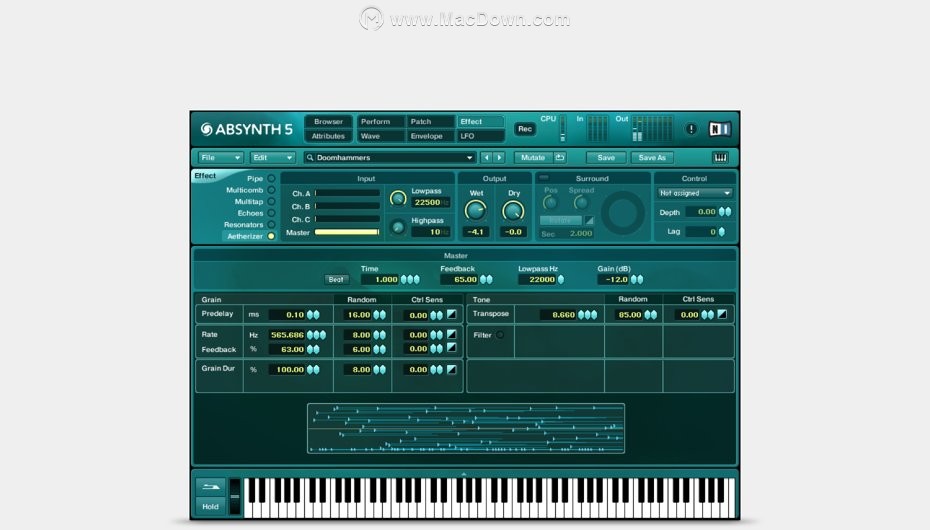Click the mutate history icon beside Mutate

pos(559,158)
